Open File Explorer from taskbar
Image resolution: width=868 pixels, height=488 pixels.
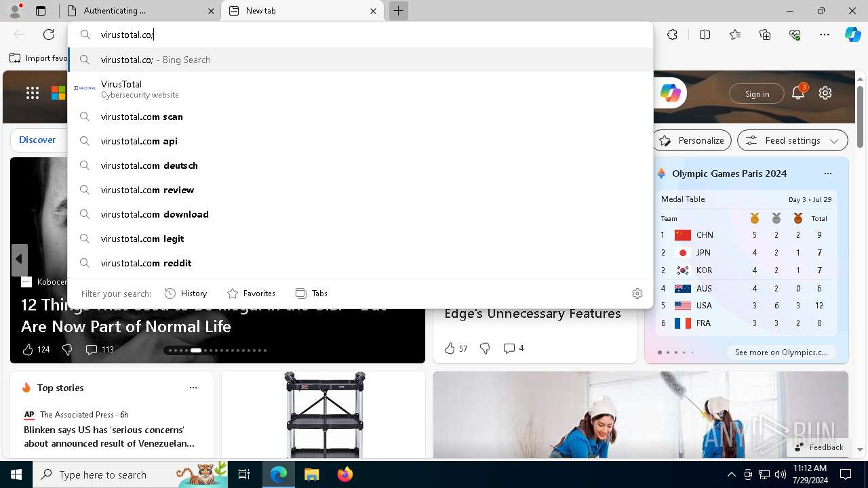(x=312, y=474)
